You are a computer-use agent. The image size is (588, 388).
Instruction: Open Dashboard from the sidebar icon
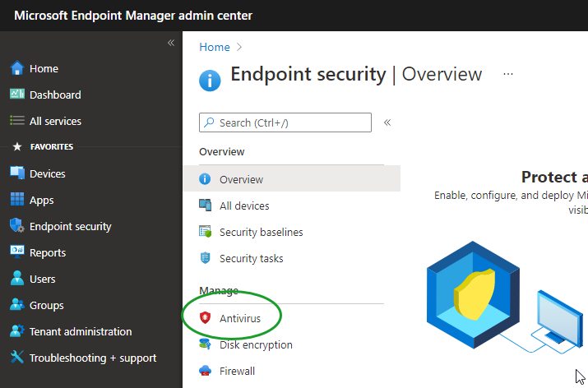click(17, 95)
